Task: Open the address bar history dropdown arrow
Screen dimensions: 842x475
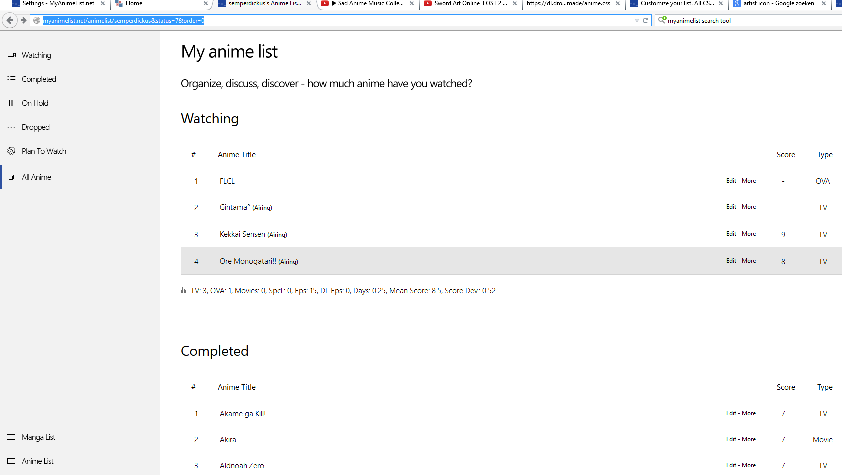Action: [x=637, y=20]
